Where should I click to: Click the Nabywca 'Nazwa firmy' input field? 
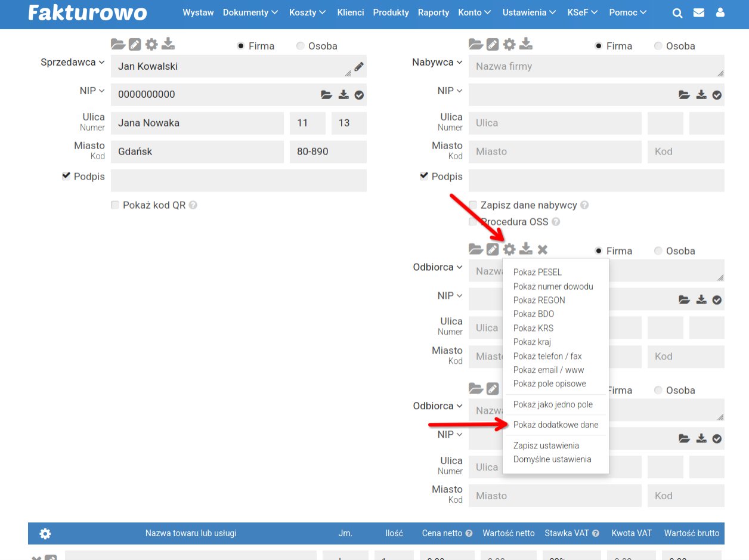click(x=590, y=66)
